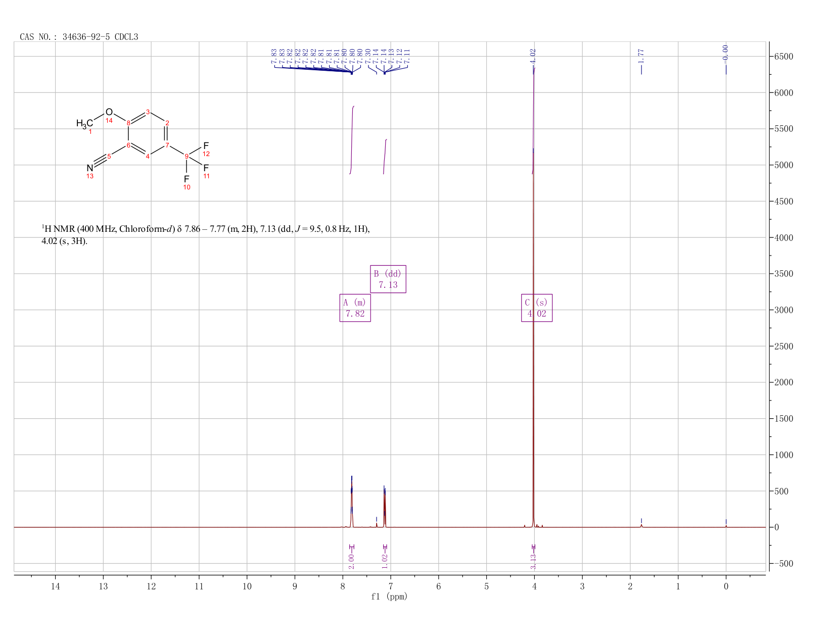Screen dimensions: 834x644
Task: Click the 3.13 integral value label
Action: (533, 561)
